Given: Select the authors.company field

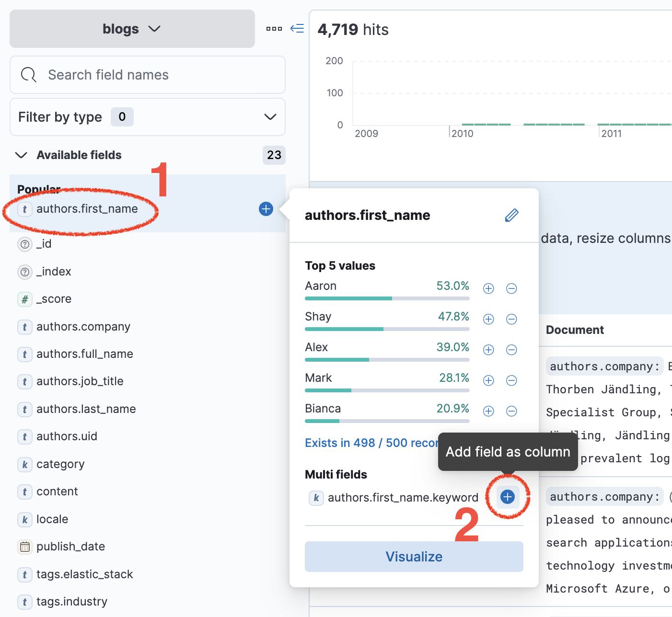Looking at the screenshot, I should point(83,327).
